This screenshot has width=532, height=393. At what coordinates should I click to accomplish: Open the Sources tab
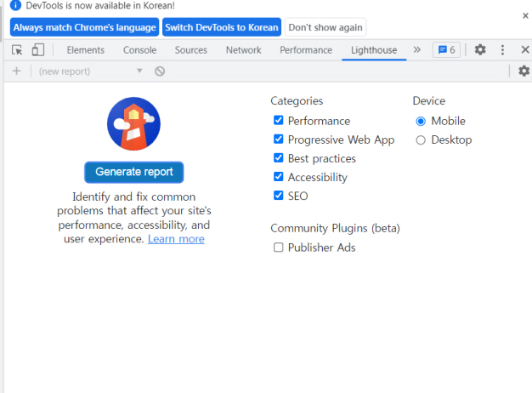click(190, 50)
